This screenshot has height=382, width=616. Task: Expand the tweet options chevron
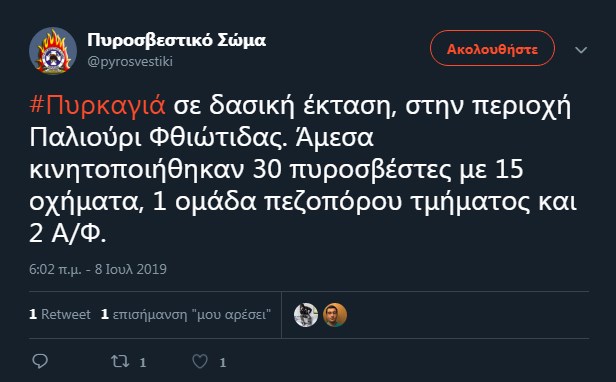point(581,50)
